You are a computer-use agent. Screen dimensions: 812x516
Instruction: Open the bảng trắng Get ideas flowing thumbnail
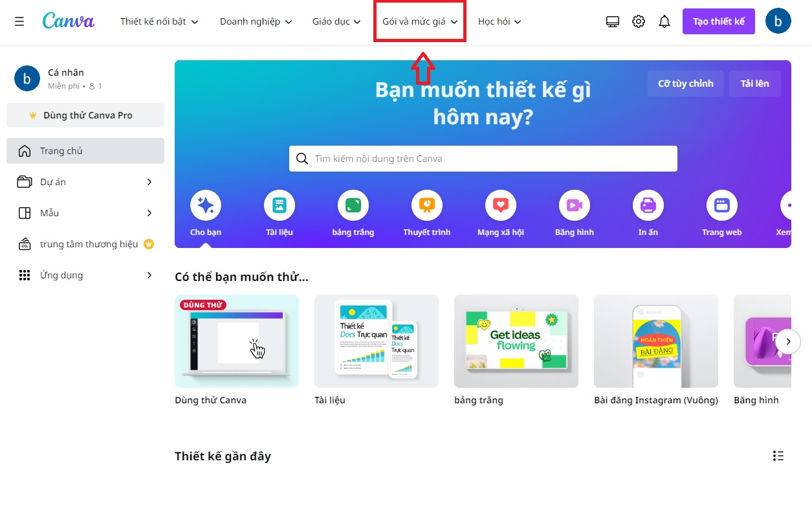point(516,341)
